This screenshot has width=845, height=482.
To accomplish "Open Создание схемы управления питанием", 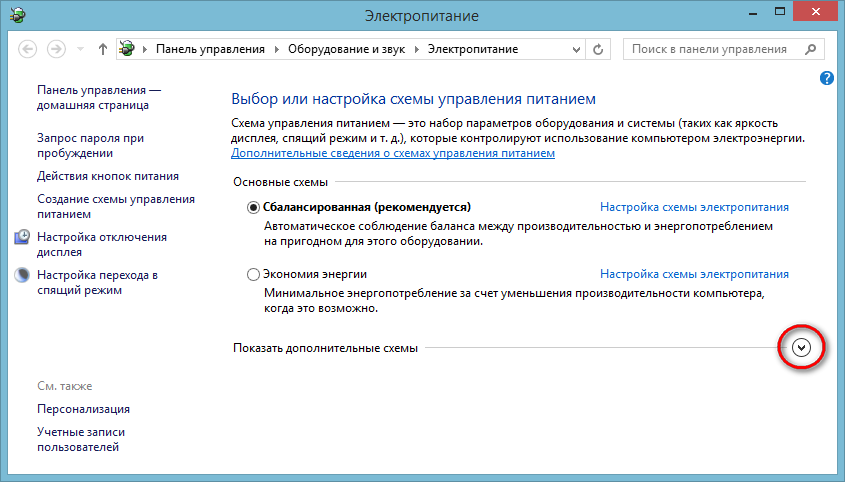I will click(x=116, y=206).
